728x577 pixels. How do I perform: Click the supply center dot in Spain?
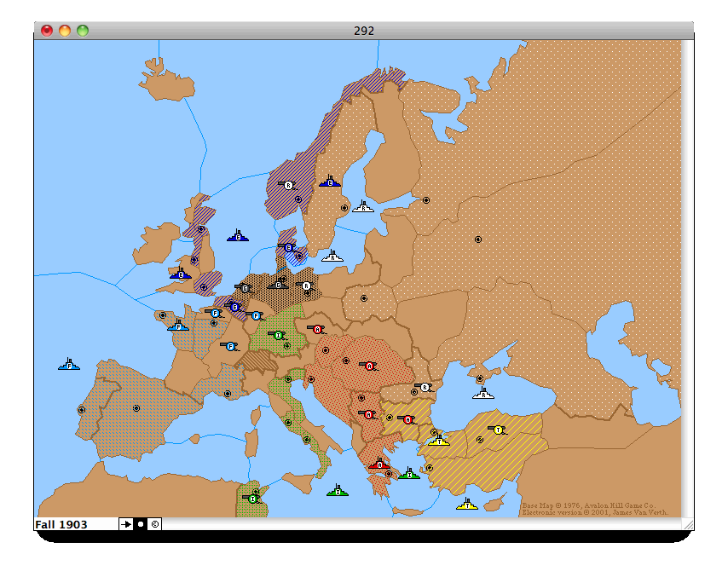pos(136,408)
